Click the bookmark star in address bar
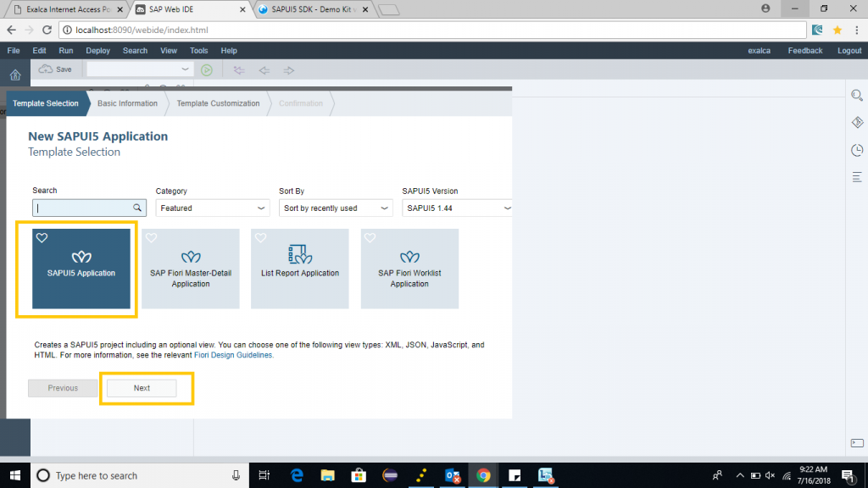868x488 pixels. pyautogui.click(x=837, y=30)
